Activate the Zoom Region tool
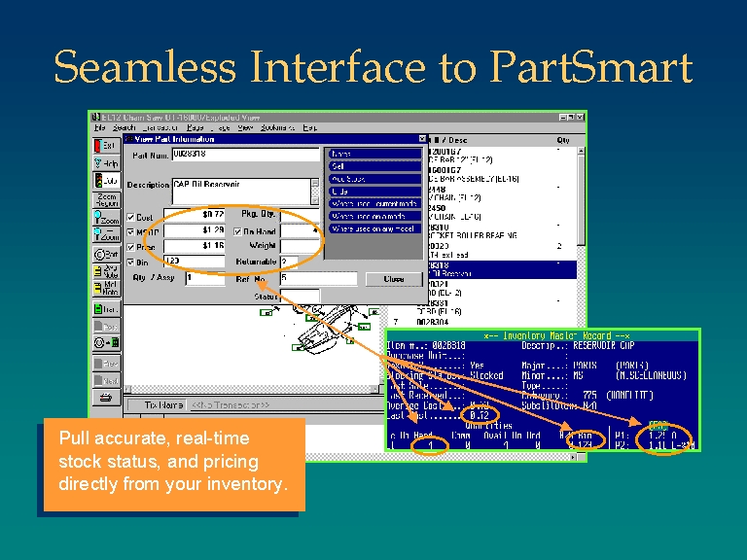The width and height of the screenshot is (747, 560). click(x=106, y=199)
